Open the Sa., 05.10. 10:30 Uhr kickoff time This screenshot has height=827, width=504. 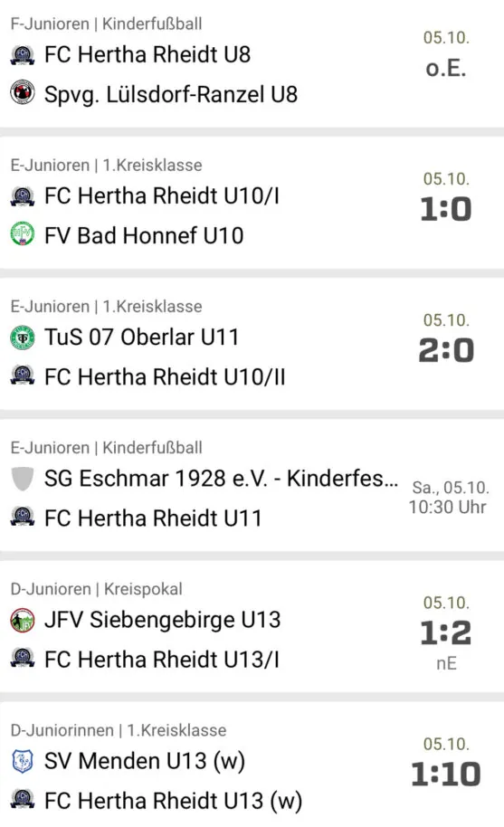pyautogui.click(x=449, y=498)
